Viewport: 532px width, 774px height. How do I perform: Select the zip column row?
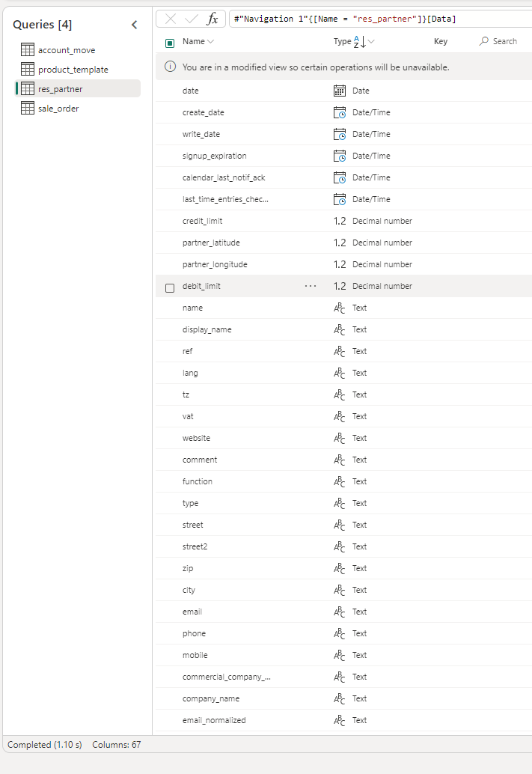(x=343, y=569)
